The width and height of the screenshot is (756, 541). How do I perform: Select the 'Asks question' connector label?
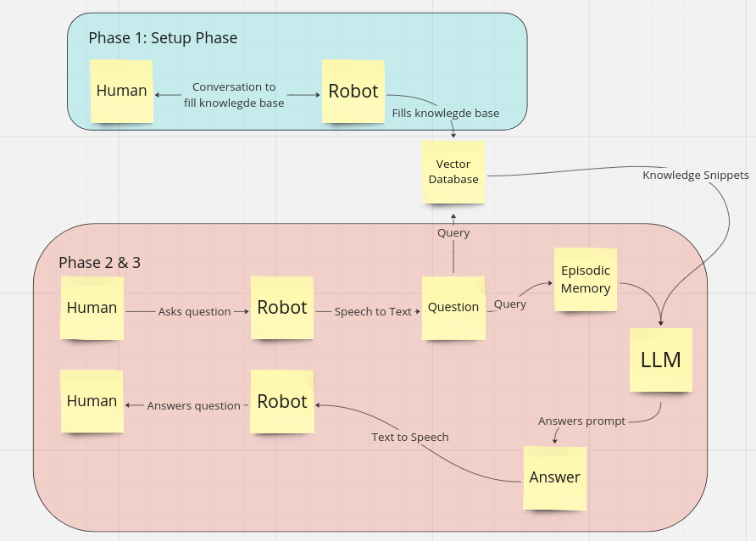click(194, 312)
